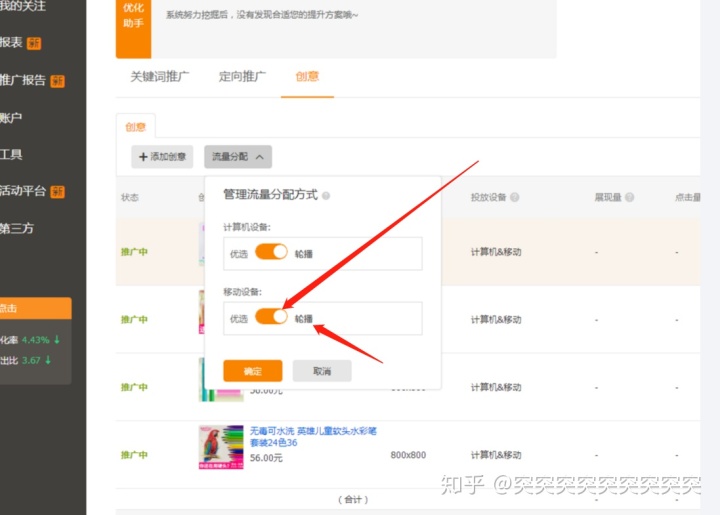Open 第三方 in the sidebar

17,228
